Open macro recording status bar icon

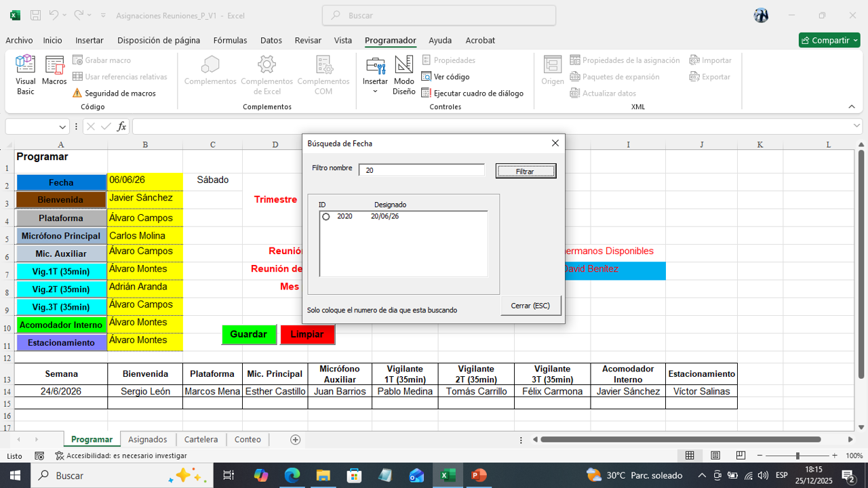(x=39, y=456)
